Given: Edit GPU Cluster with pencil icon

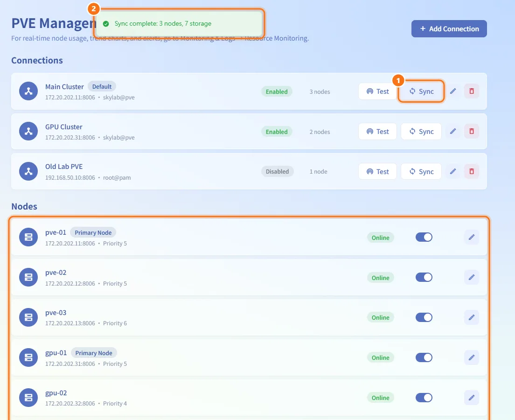Looking at the screenshot, I should click(453, 131).
